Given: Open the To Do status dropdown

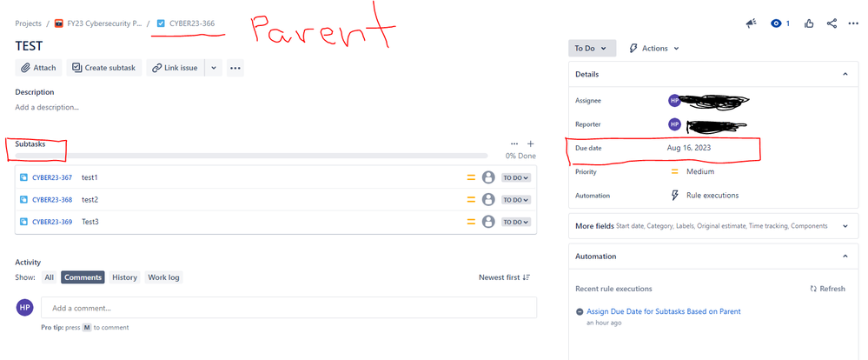Looking at the screenshot, I should [x=591, y=48].
